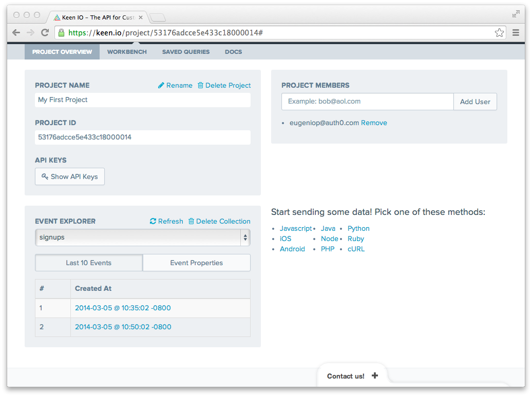Click the Add User button
The width and height of the screenshot is (532, 397).
coord(475,102)
